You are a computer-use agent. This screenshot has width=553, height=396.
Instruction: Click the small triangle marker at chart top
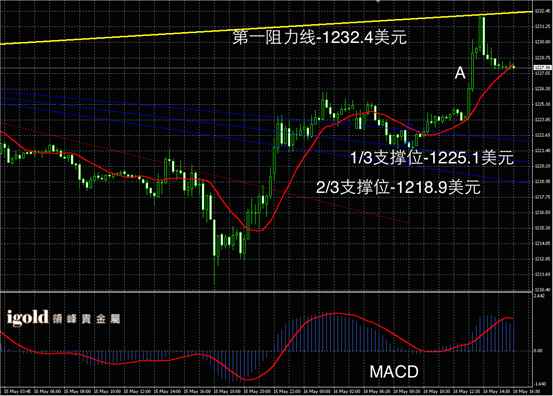click(x=378, y=1)
